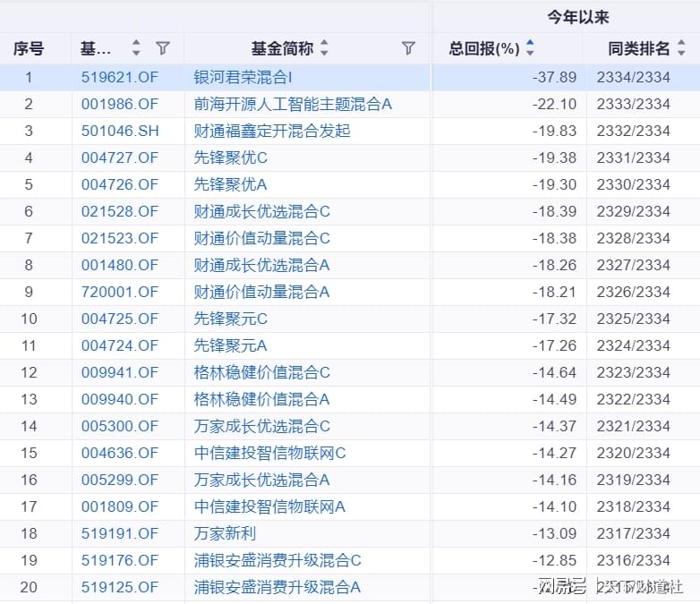This screenshot has height=604, width=700.
Task: Open fund 中信建投智信物联网C
Action: pyautogui.click(x=269, y=453)
